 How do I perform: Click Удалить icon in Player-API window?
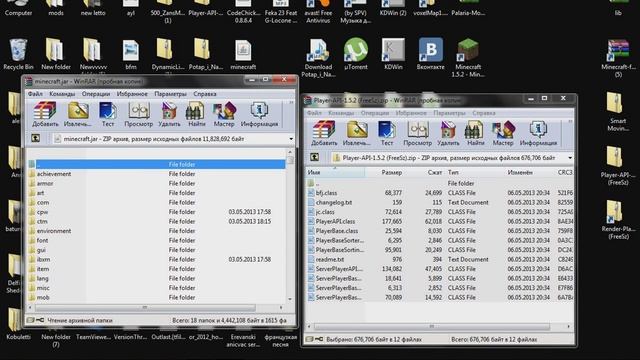448,133
